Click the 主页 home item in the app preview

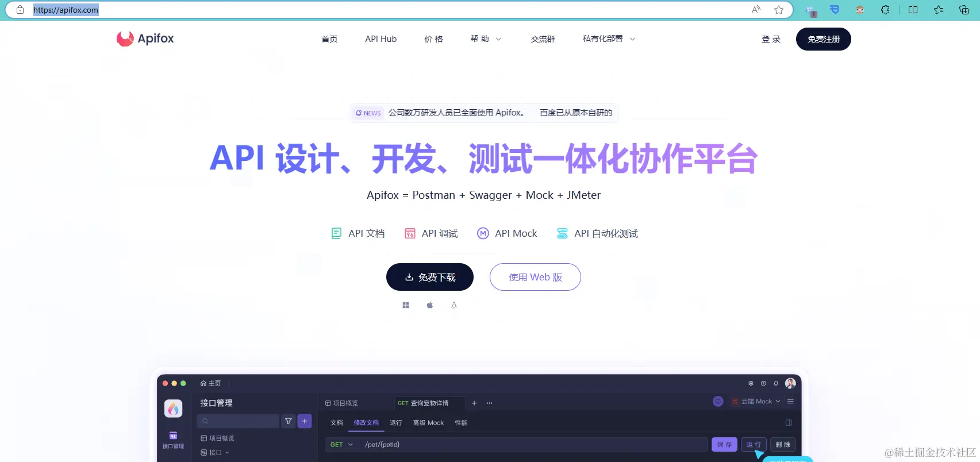[x=210, y=383]
